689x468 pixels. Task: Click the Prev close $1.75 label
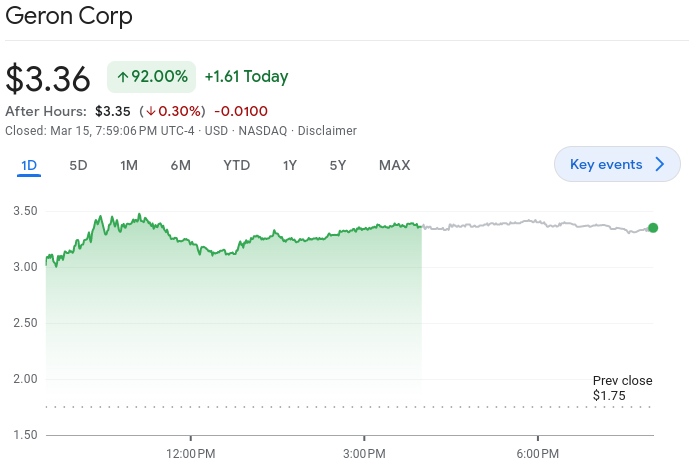(x=622, y=388)
